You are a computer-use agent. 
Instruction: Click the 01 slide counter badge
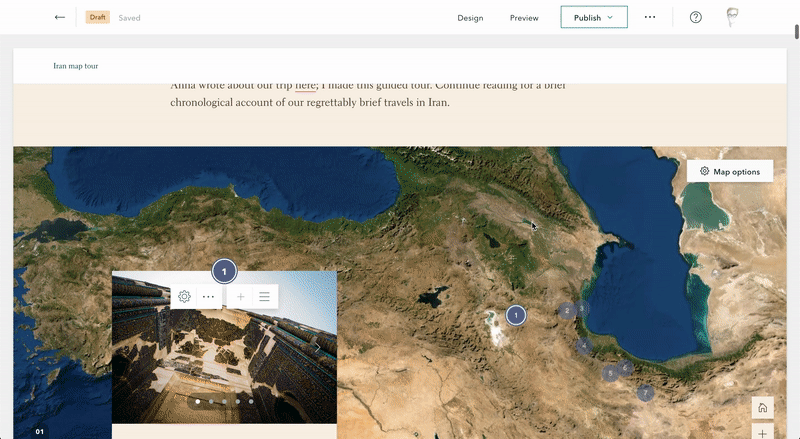[39, 432]
